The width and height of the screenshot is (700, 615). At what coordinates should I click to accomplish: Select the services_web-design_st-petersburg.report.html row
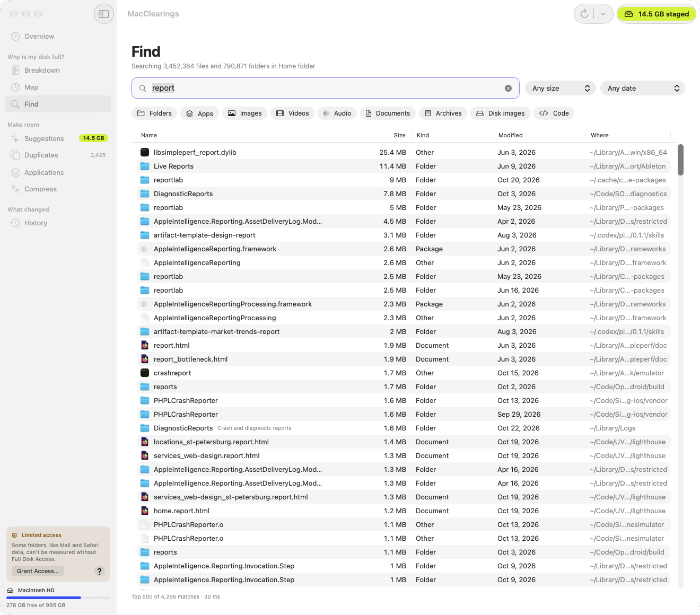pos(404,497)
